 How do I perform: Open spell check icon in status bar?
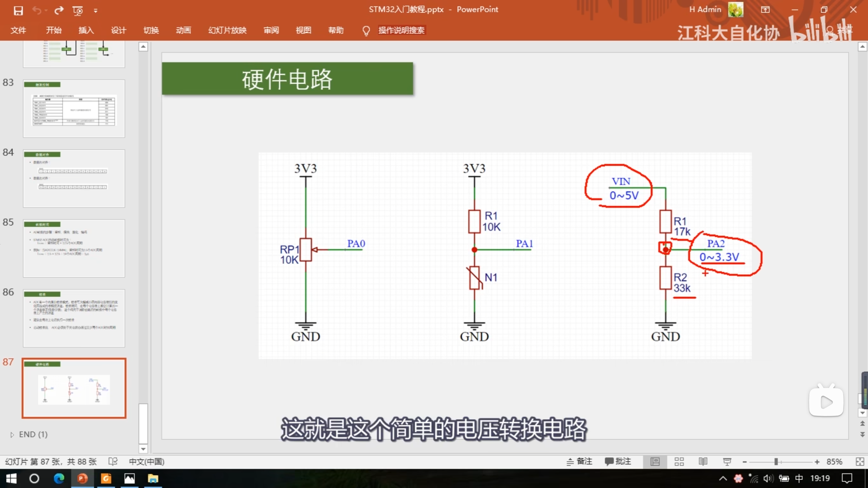113,461
